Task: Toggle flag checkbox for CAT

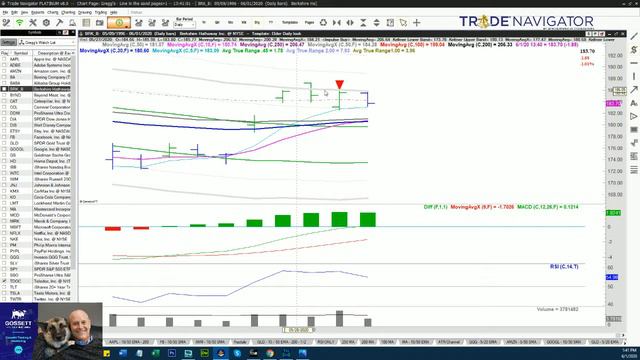Action: tap(4, 101)
